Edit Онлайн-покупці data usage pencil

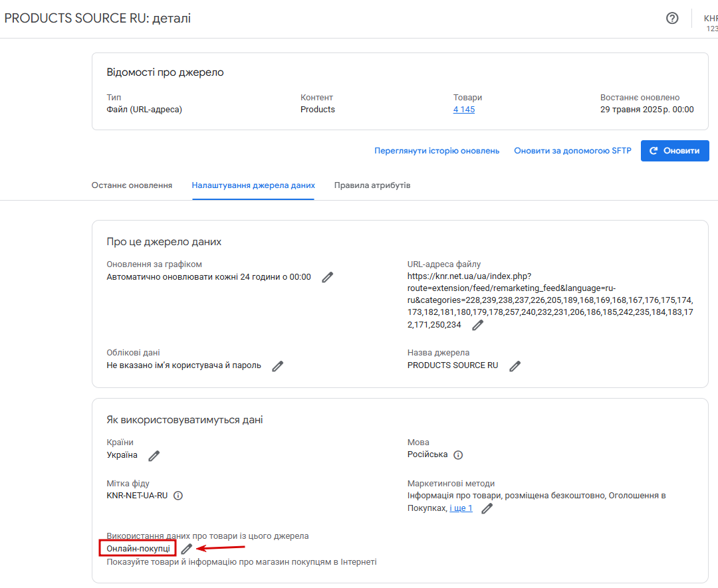coord(186,549)
